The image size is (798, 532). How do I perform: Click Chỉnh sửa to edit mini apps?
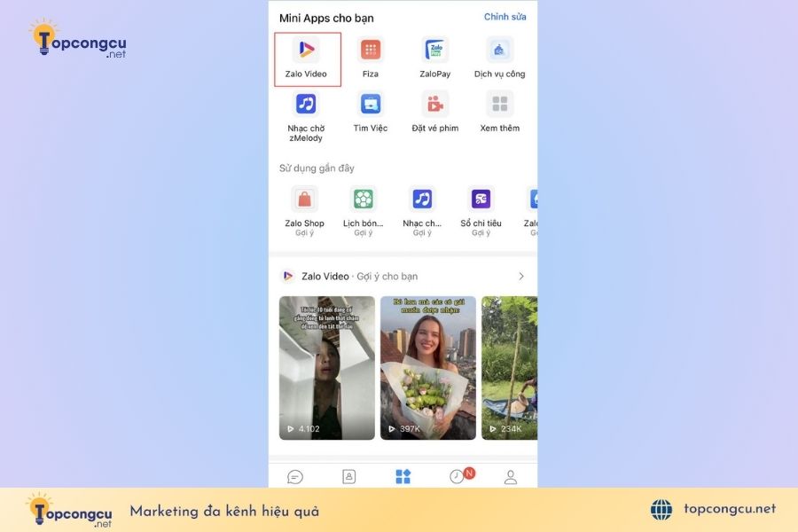coord(505,17)
